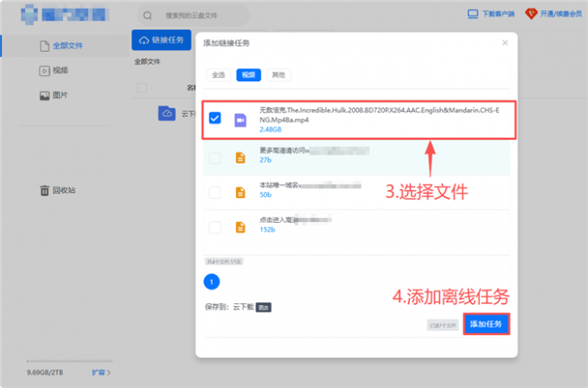The height and width of the screenshot is (388, 588).
Task: Click the Incredible Hulk mp4 file name
Action: [379, 115]
